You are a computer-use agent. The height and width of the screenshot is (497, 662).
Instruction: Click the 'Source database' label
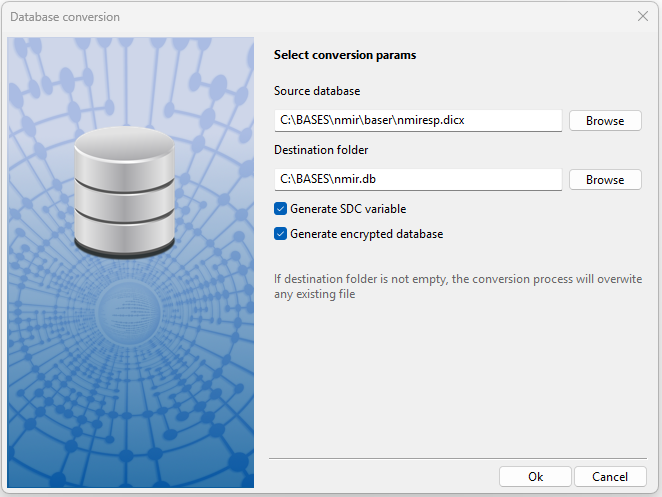pyautogui.click(x=317, y=91)
